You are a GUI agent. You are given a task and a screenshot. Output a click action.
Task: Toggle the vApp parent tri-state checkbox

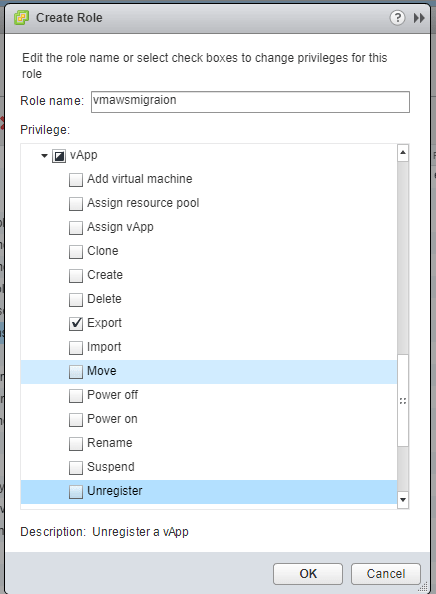(59, 156)
